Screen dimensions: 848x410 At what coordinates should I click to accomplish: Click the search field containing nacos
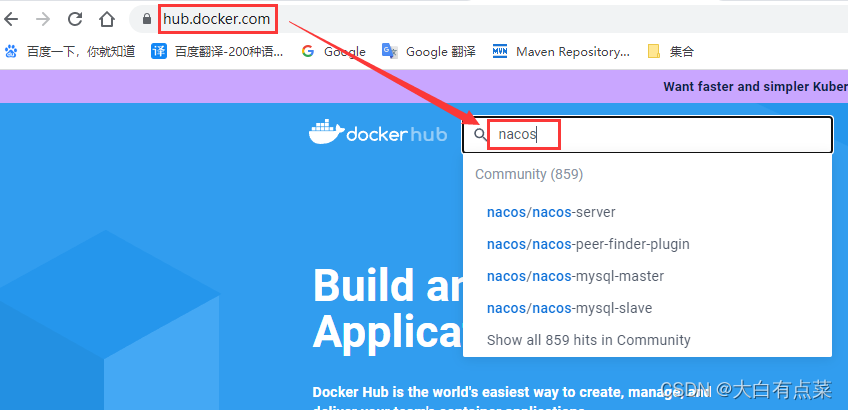pos(647,135)
